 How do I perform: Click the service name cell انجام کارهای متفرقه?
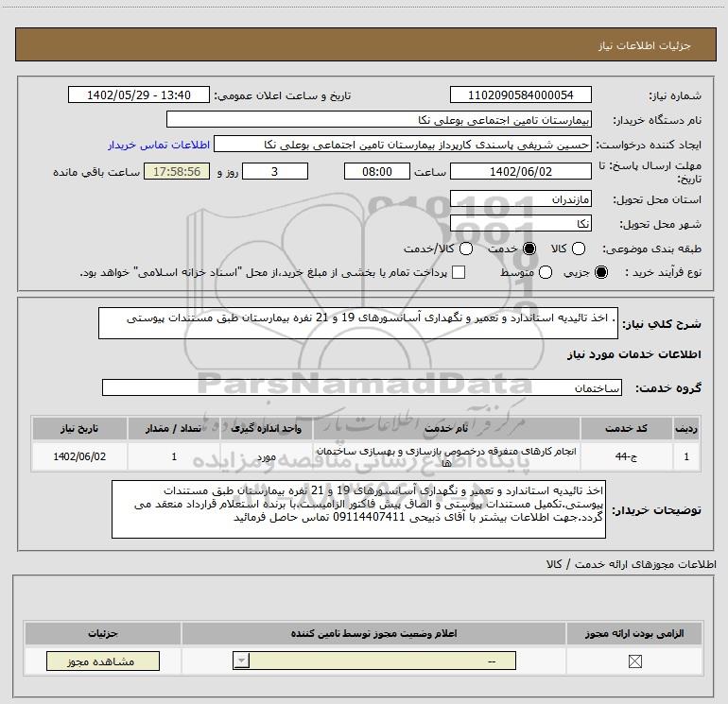[x=446, y=456]
